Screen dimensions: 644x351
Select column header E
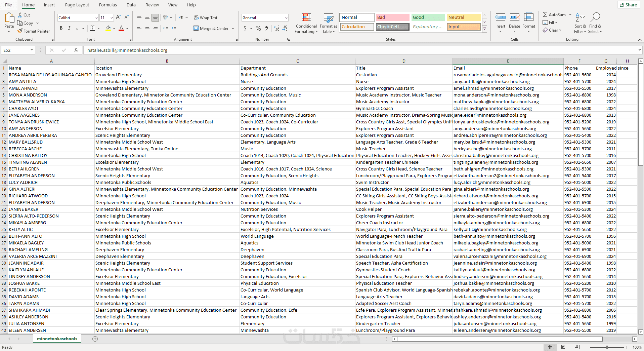pos(508,61)
